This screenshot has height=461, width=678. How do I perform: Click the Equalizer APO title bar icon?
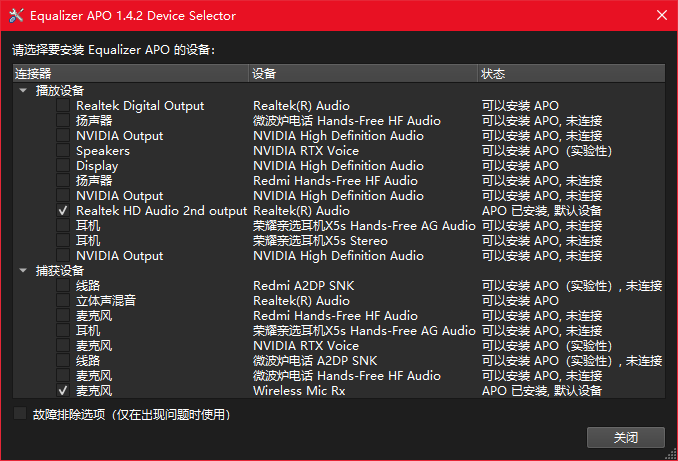(x=16, y=16)
